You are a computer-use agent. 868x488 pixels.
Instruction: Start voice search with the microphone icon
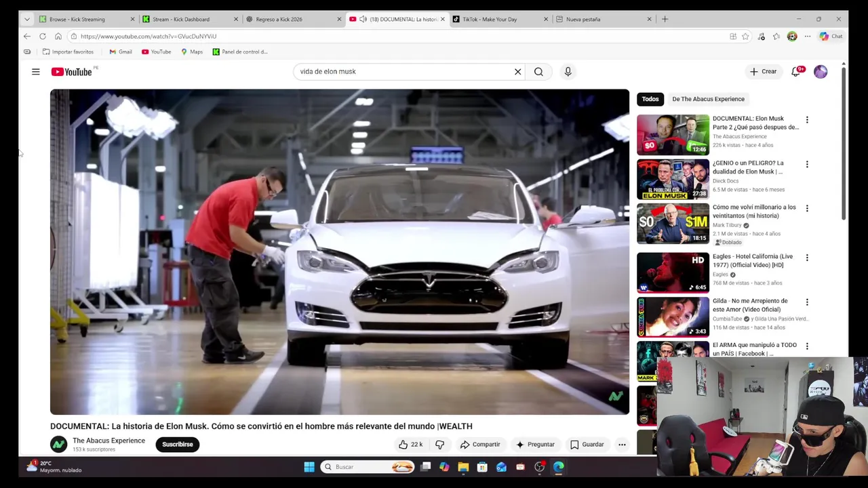tap(568, 72)
